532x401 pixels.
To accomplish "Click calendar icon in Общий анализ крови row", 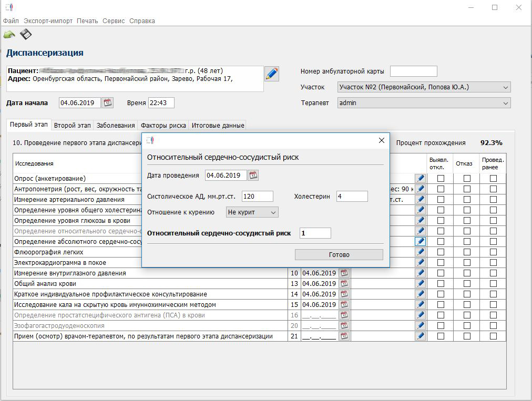I will tap(344, 284).
